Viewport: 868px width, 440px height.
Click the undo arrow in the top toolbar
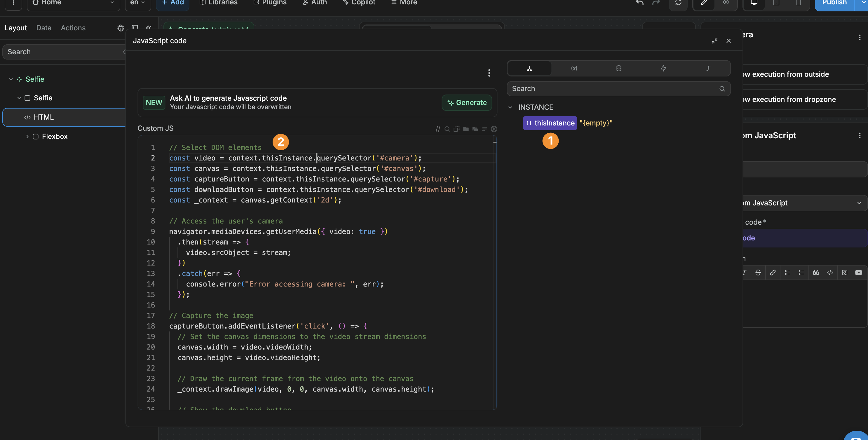639,3
